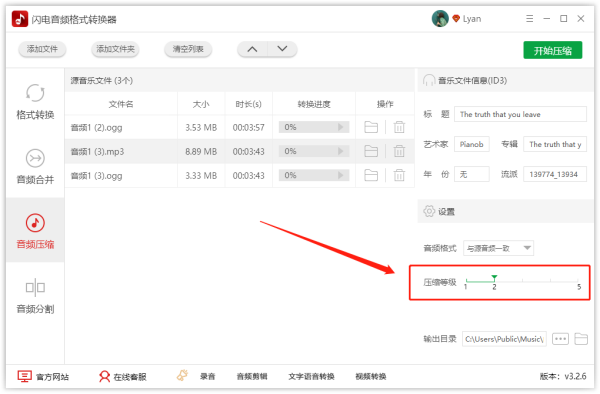Viewport: 600px width, 394px height.
Task: Open the 文字语音转换 link
Action: tap(311, 377)
